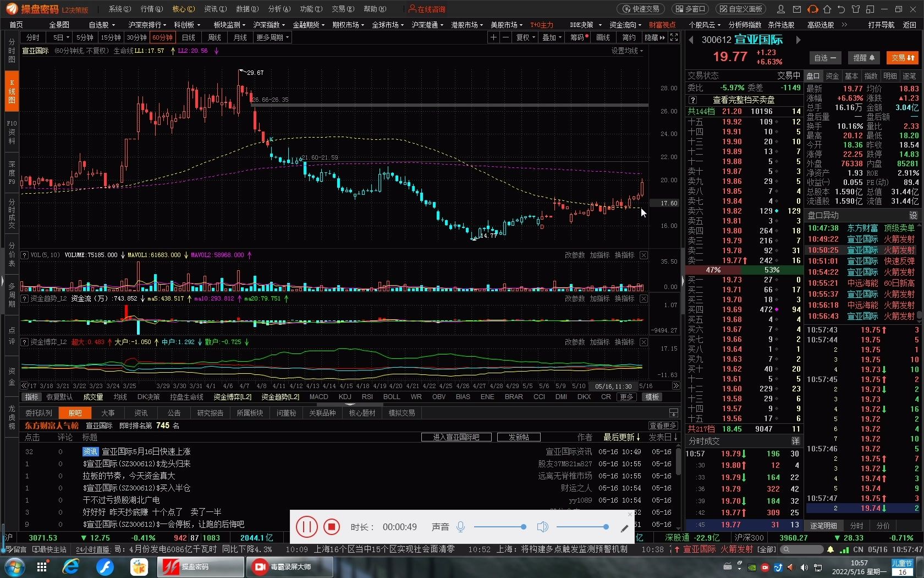The height and width of the screenshot is (578, 924).
Task: Open the 叠加 dropdown
Action: (x=552, y=37)
